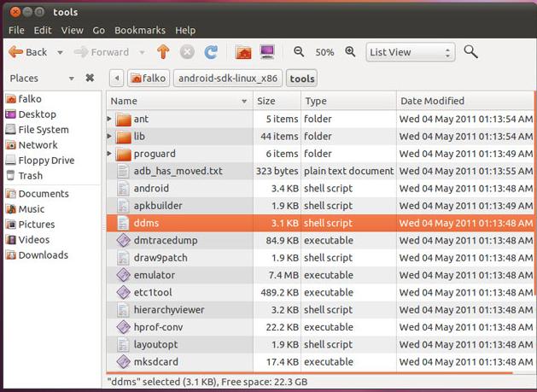The width and height of the screenshot is (537, 392).
Task: Open the View menu
Action: pyautogui.click(x=72, y=30)
